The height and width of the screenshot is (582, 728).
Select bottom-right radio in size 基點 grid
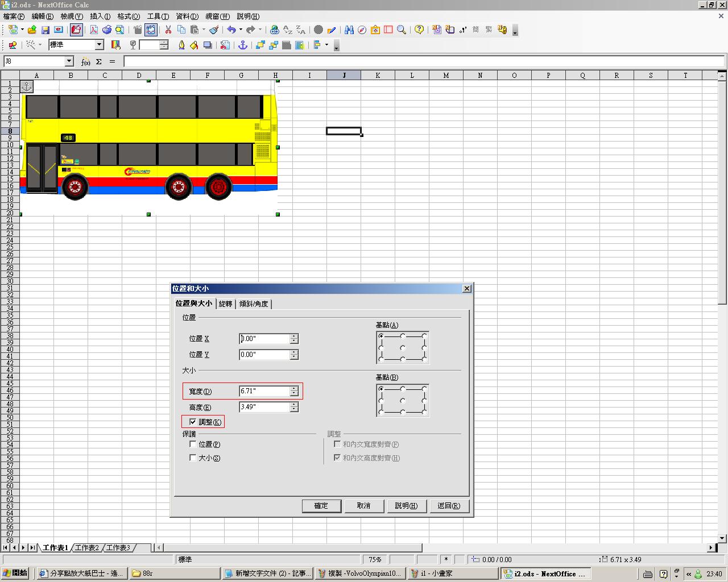tap(424, 412)
